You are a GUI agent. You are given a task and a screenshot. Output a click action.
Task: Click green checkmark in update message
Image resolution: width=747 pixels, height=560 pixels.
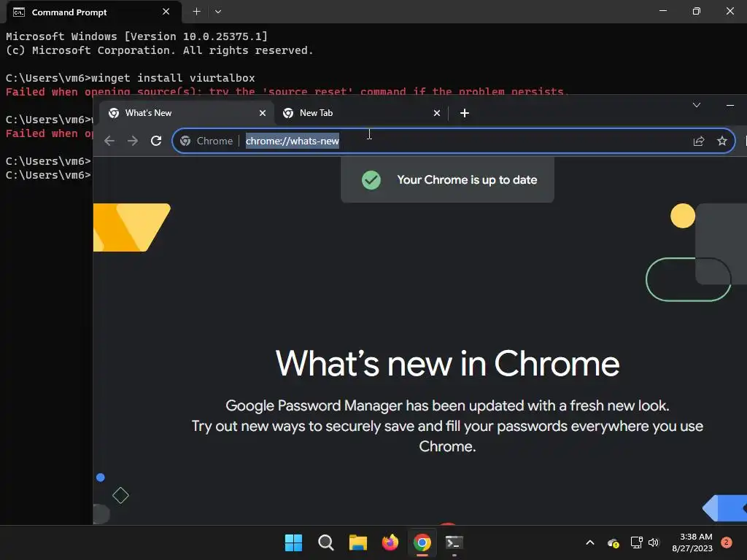[x=371, y=180]
